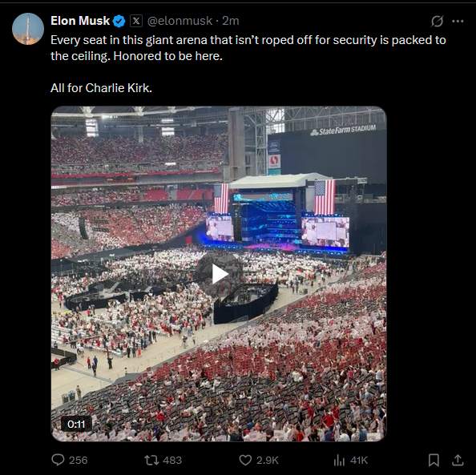Screen dimensions: 476x475
Task: Like the post with the heart icon
Action: (245, 460)
